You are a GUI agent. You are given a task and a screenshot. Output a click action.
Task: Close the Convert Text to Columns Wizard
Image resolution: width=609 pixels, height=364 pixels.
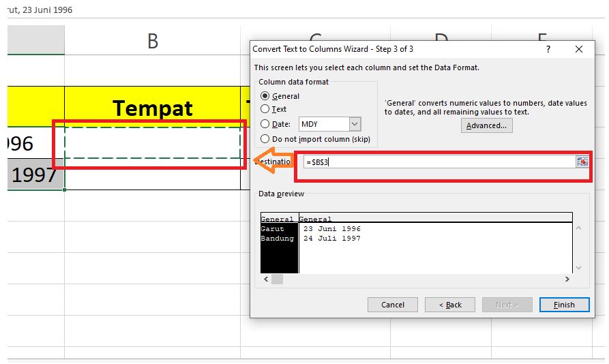(x=579, y=49)
